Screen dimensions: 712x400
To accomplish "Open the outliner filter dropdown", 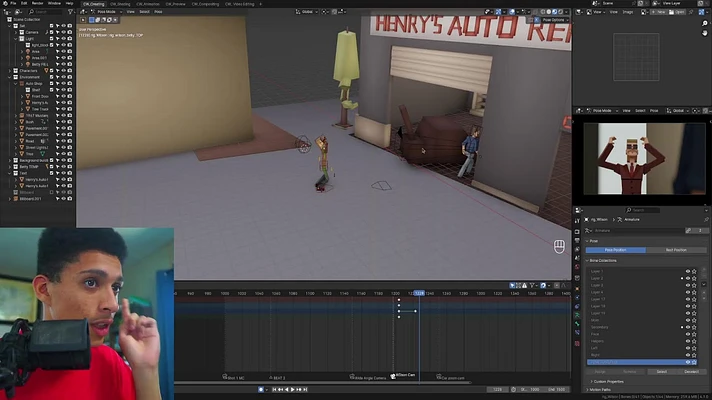I will 70,11.
